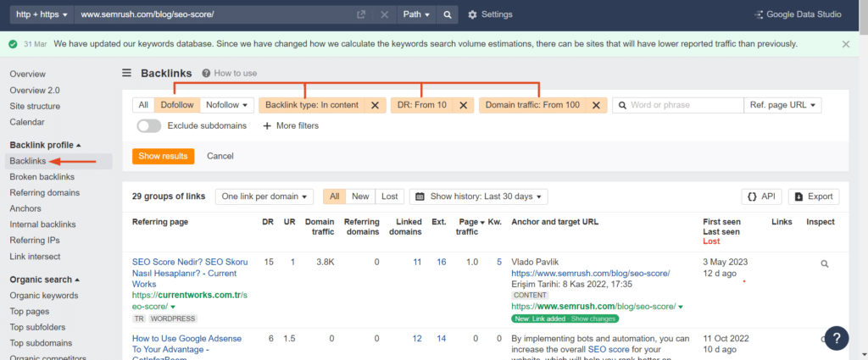Export the backlinks list
Screen dimensions: 868x360
pos(814,197)
